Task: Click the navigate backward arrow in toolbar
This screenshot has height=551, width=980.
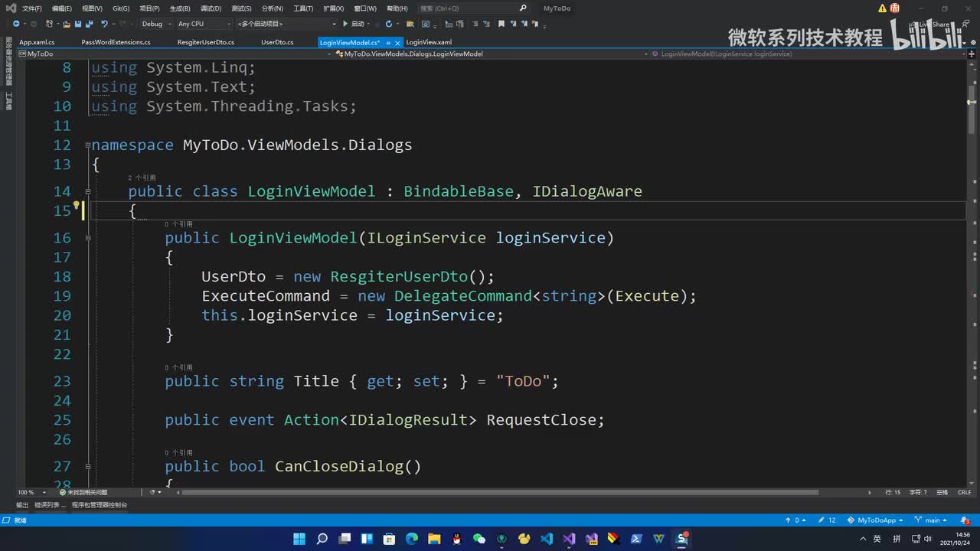Action: tap(15, 24)
